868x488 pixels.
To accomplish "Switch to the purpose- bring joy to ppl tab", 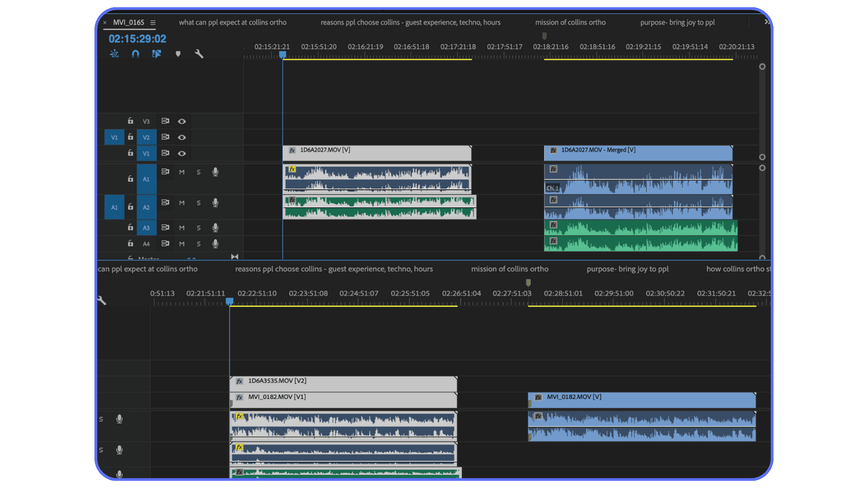I will click(677, 22).
